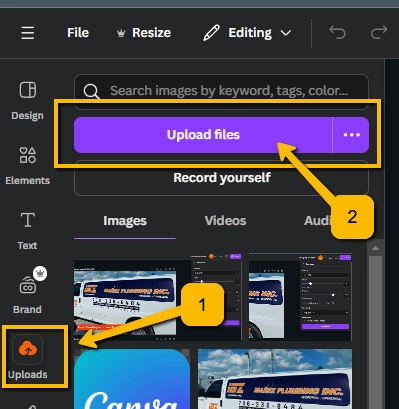Focus the image search field
The height and width of the screenshot is (409, 399).
[221, 91]
